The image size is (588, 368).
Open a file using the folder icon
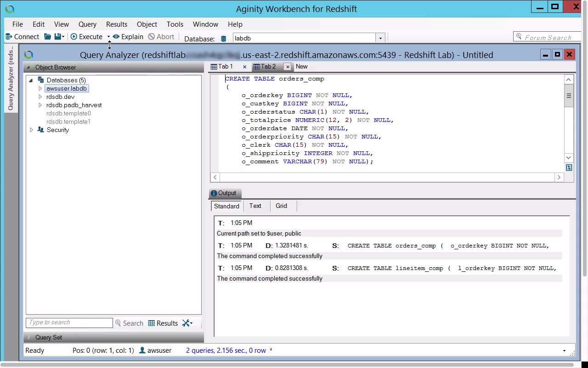47,37
